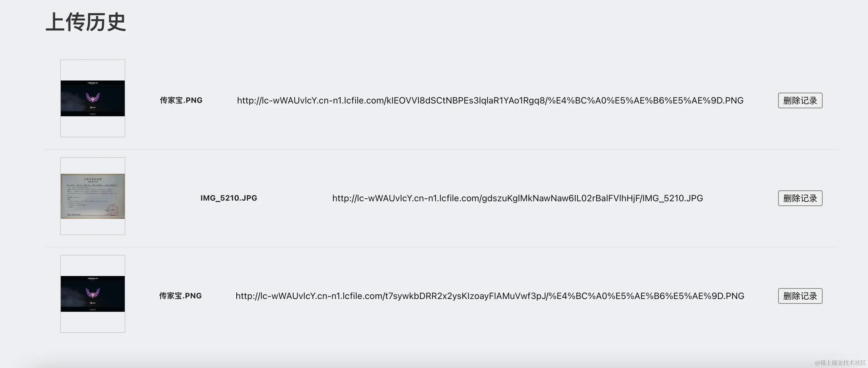Click the title text atop document thumbnail
Screen dimensions: 868x368
93,179
